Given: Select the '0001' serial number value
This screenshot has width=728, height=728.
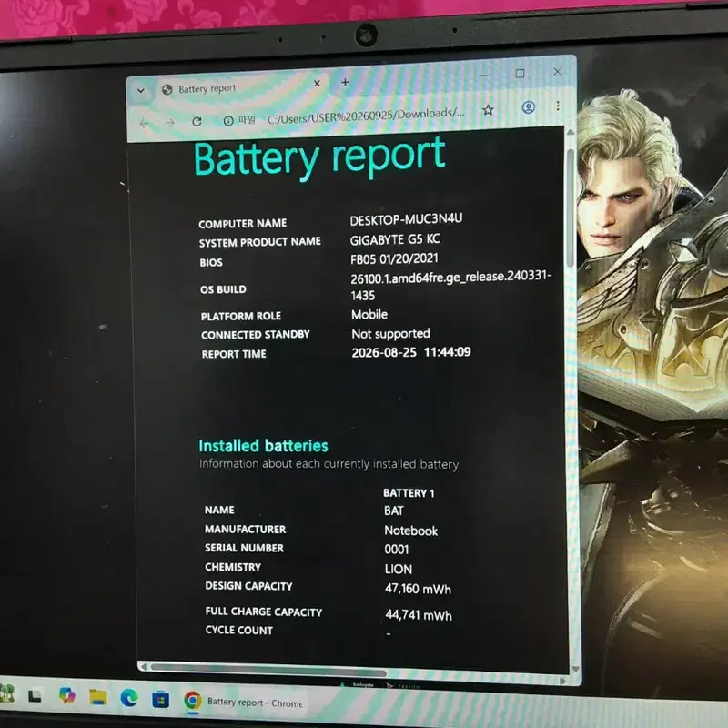Looking at the screenshot, I should point(397,550).
